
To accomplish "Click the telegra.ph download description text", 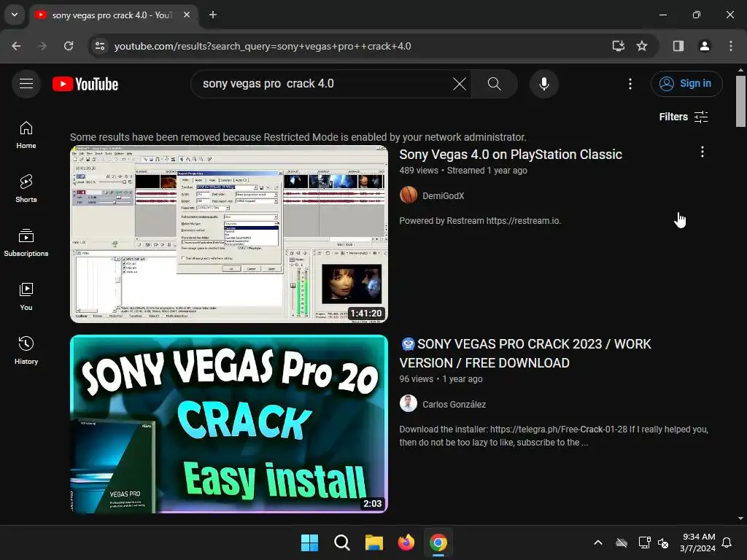I will (x=554, y=436).
